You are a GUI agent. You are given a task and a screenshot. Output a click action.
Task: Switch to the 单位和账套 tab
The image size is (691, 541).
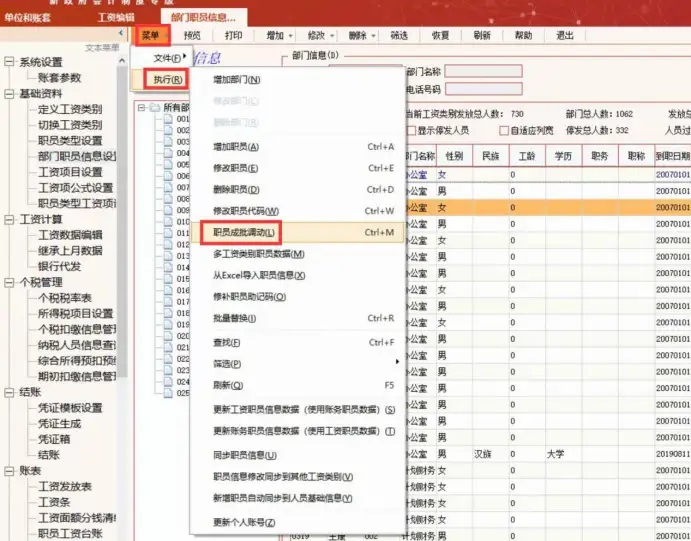28,18
